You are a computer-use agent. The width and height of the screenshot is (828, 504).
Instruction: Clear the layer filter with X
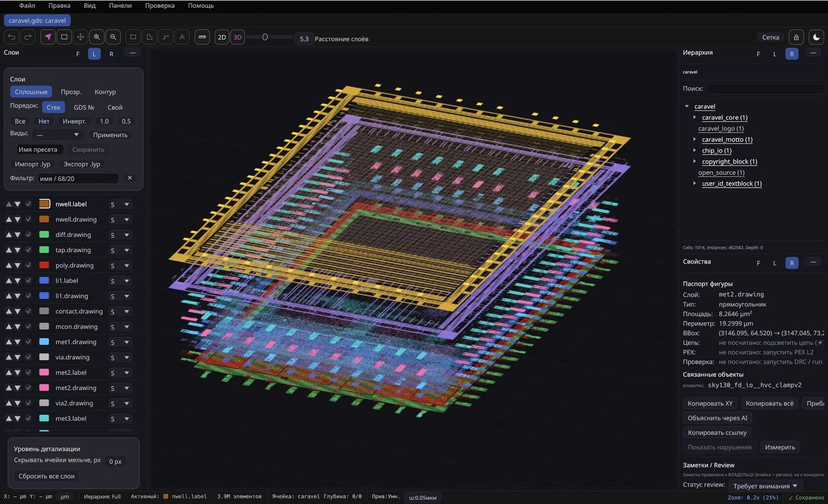point(130,178)
